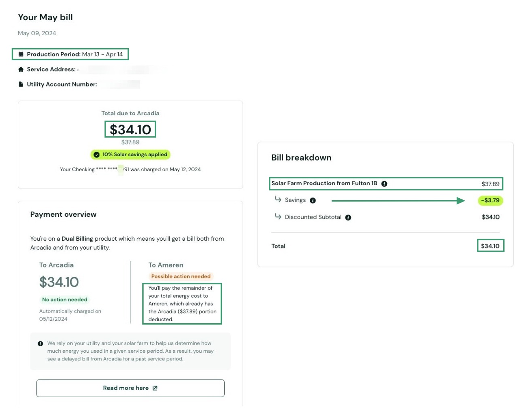Click the info icon in delayed bill notice

tap(40, 343)
